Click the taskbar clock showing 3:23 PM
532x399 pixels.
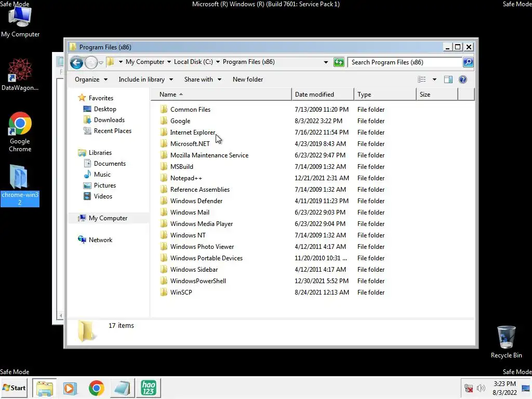coord(504,388)
